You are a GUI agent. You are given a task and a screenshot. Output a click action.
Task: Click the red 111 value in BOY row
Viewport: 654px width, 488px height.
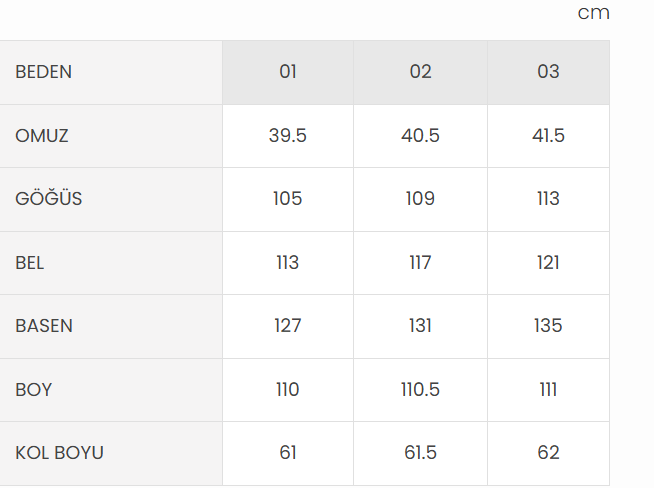click(x=548, y=390)
